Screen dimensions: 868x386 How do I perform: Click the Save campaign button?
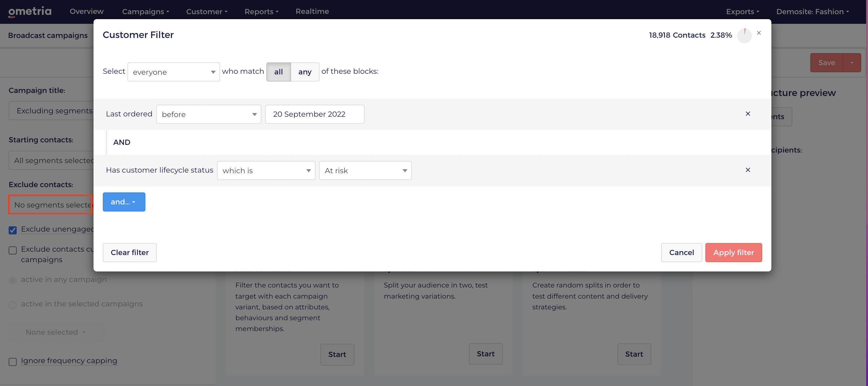(x=827, y=63)
